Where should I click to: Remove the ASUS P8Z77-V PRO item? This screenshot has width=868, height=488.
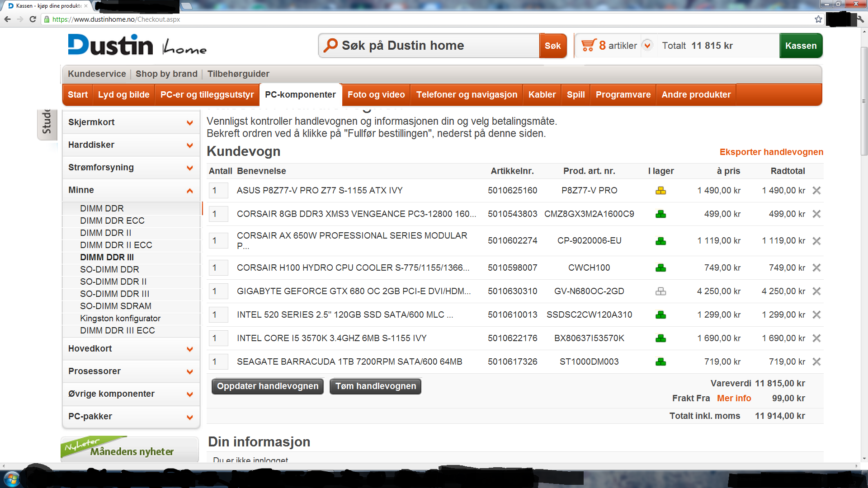pyautogui.click(x=816, y=191)
